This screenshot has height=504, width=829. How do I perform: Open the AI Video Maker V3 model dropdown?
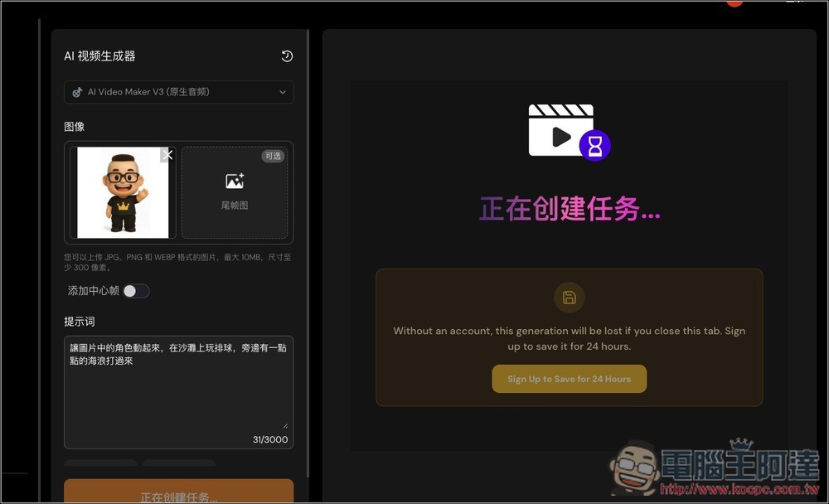coord(178,92)
